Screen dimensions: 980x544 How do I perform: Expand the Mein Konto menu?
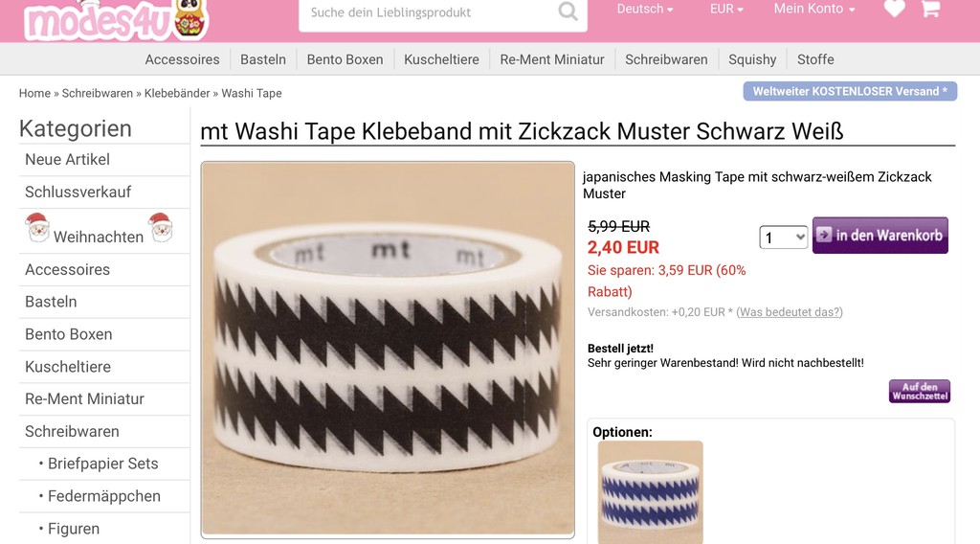coord(814,10)
